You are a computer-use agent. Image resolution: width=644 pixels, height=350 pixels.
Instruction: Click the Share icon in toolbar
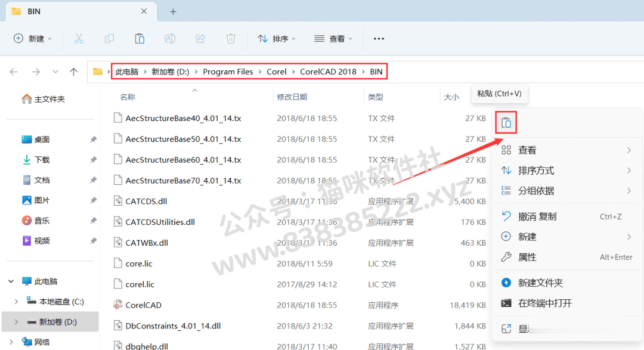pyautogui.click(x=200, y=39)
